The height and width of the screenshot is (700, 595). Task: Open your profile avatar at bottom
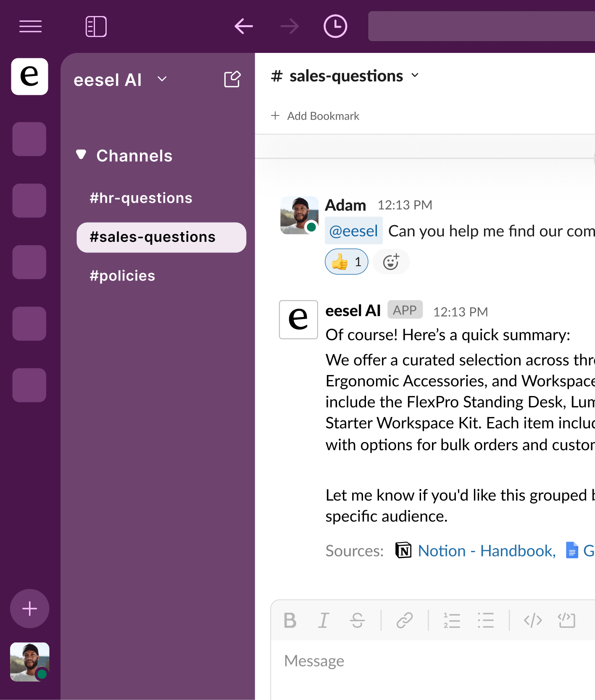pyautogui.click(x=29, y=662)
